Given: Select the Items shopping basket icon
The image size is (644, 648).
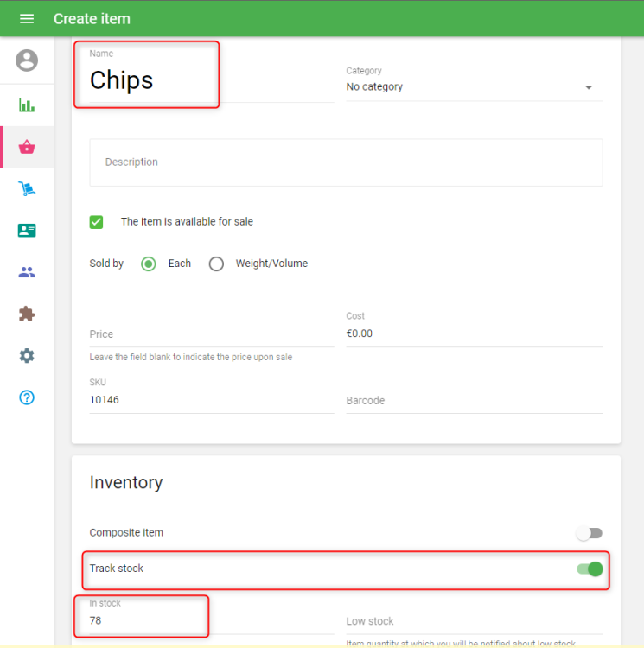Looking at the screenshot, I should (27, 147).
